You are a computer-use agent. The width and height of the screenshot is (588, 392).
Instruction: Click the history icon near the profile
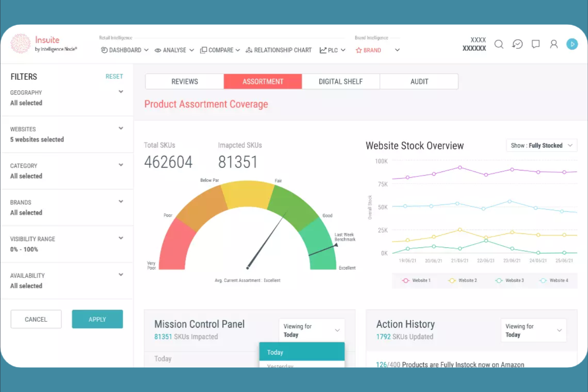[x=517, y=44]
